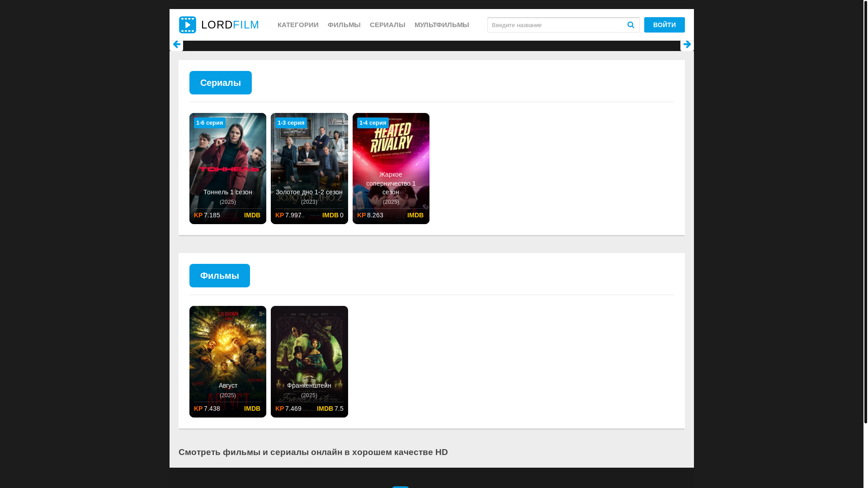Click the page vertical scrollbar

click(x=865, y=211)
